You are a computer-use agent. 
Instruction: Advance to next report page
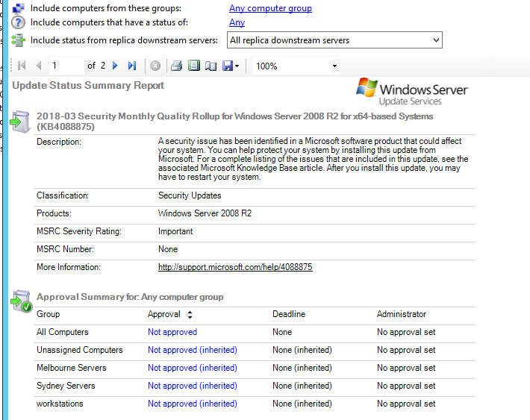click(115, 66)
